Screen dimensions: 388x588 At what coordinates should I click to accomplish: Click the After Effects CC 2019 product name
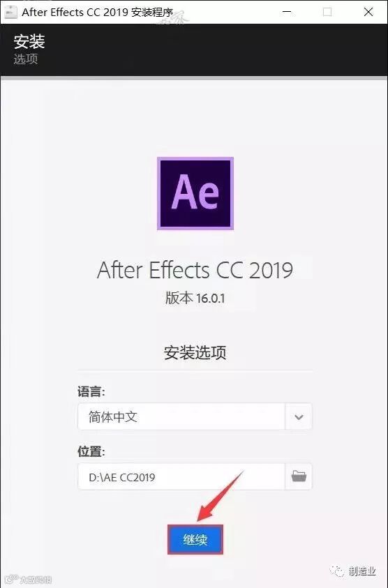pos(195,270)
